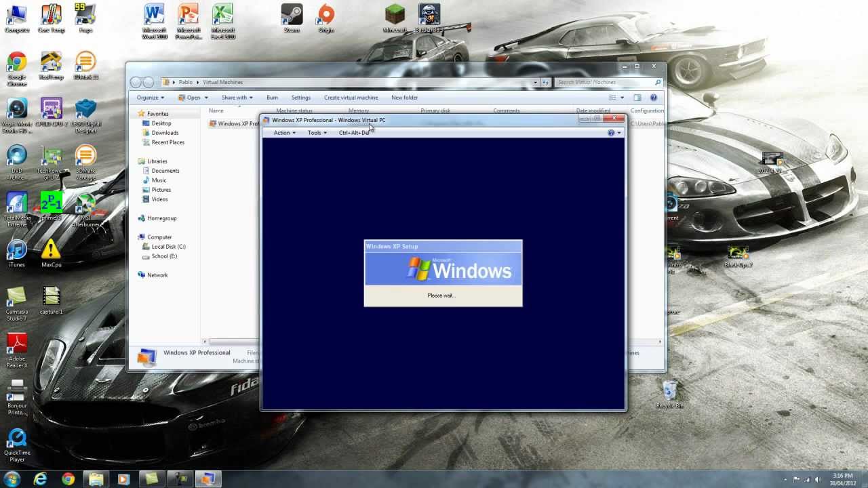This screenshot has width=868, height=488.
Task: Open the Music library
Action: click(x=159, y=180)
